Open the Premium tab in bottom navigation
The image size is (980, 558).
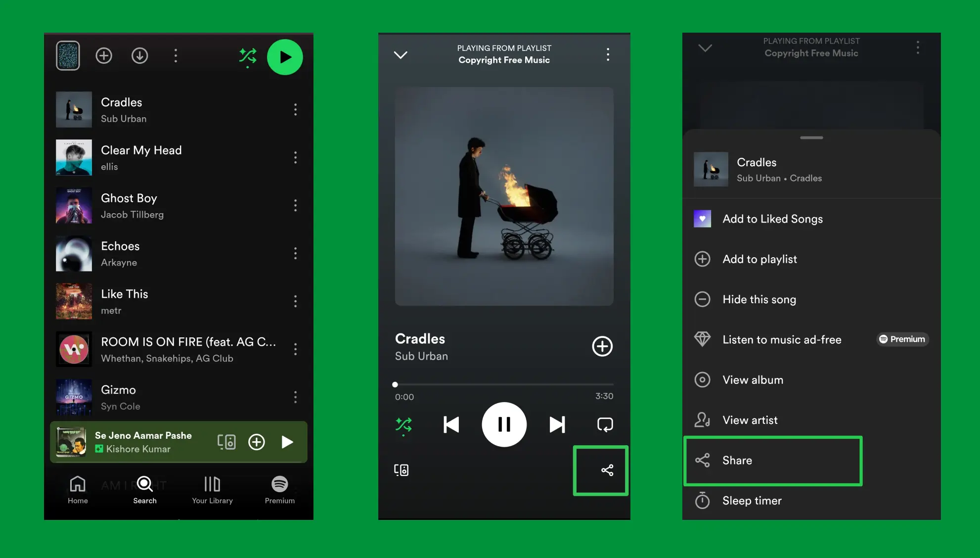point(279,489)
